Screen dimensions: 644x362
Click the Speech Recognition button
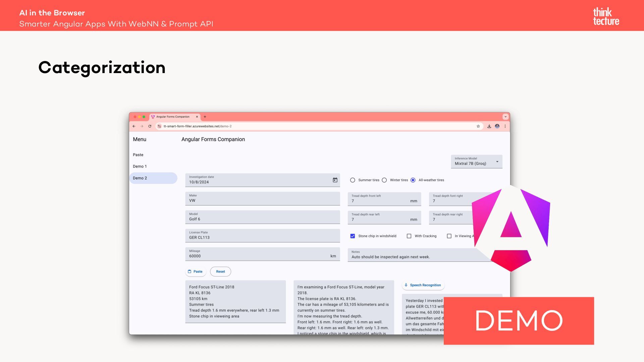click(423, 285)
